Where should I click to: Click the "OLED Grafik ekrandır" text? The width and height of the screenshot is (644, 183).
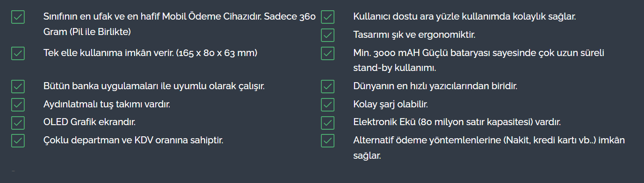click(x=89, y=122)
